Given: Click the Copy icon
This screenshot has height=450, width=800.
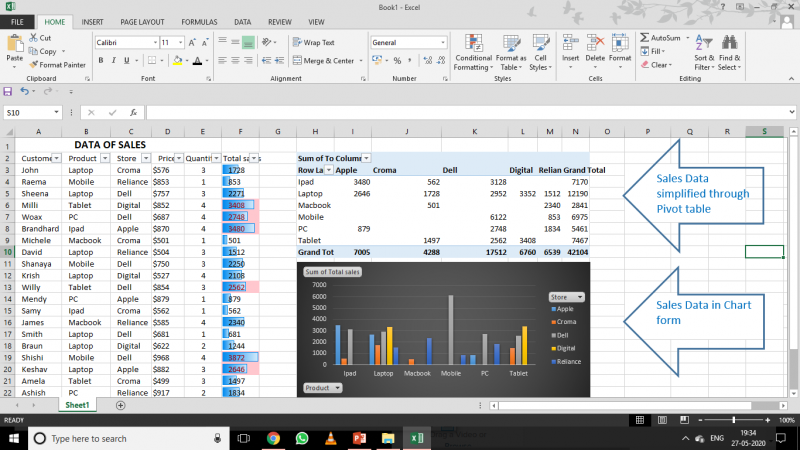Looking at the screenshot, I should tap(34, 51).
